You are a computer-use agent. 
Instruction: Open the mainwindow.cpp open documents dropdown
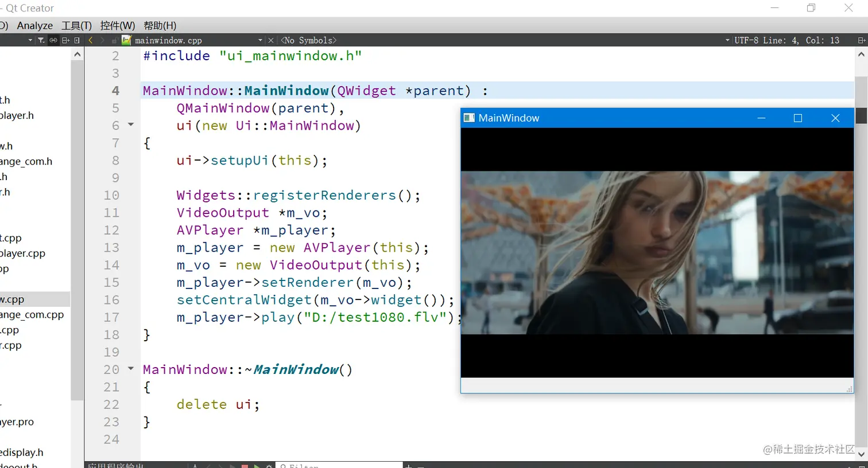tap(260, 40)
